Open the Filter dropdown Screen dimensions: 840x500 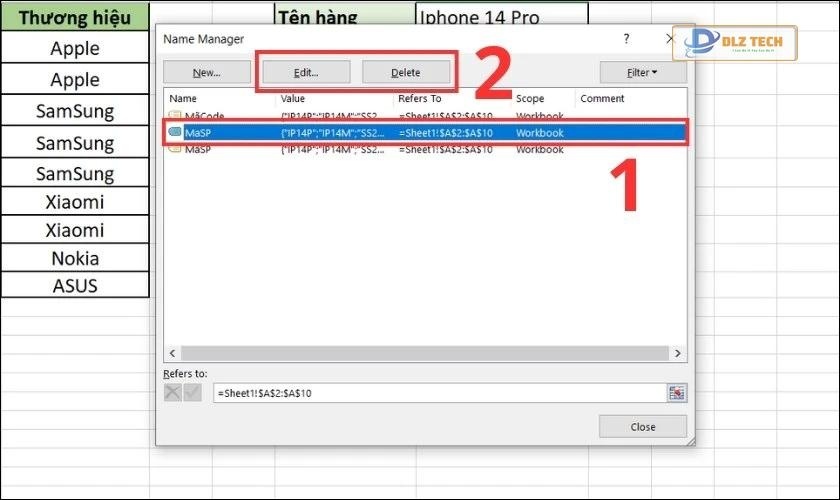click(642, 72)
